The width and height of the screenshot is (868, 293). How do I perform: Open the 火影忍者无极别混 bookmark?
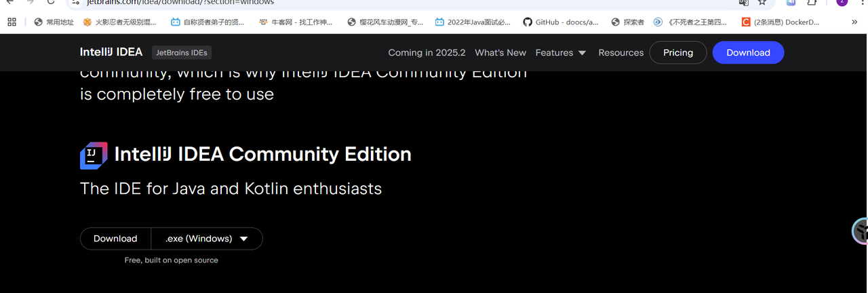(x=119, y=22)
